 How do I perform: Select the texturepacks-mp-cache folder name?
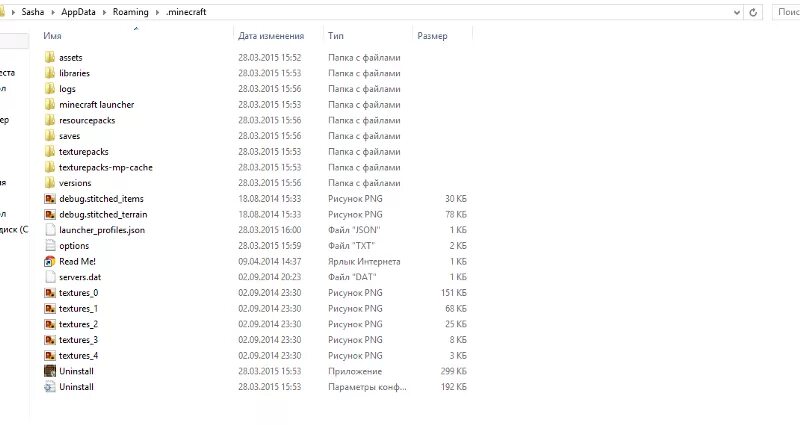coord(106,167)
